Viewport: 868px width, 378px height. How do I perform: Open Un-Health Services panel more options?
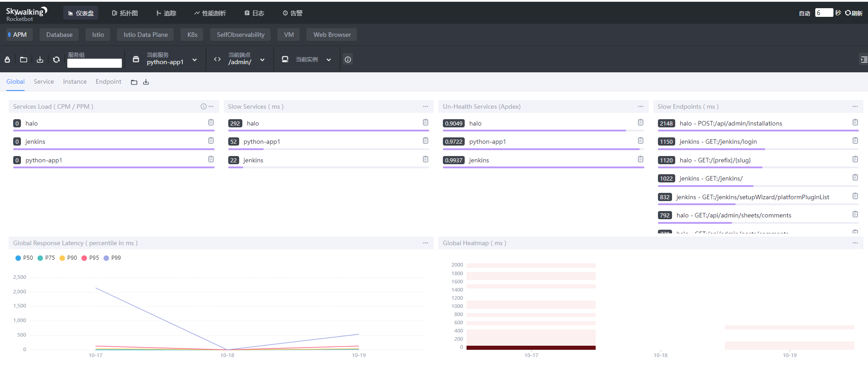tap(641, 106)
